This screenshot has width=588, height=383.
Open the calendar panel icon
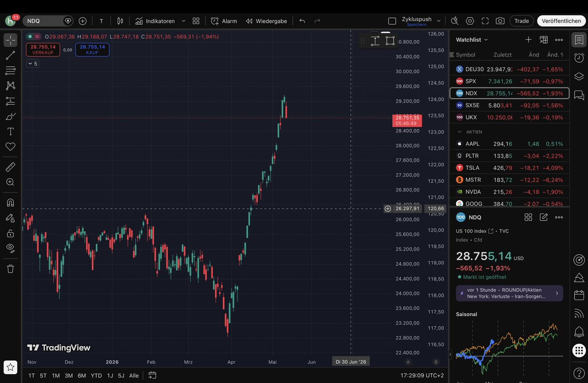[x=579, y=295]
